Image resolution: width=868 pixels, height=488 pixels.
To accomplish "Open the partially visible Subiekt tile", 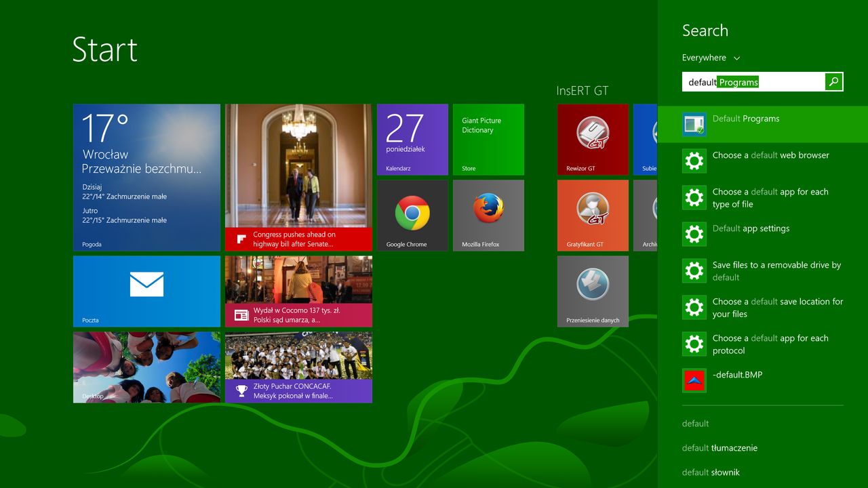I will coord(645,139).
